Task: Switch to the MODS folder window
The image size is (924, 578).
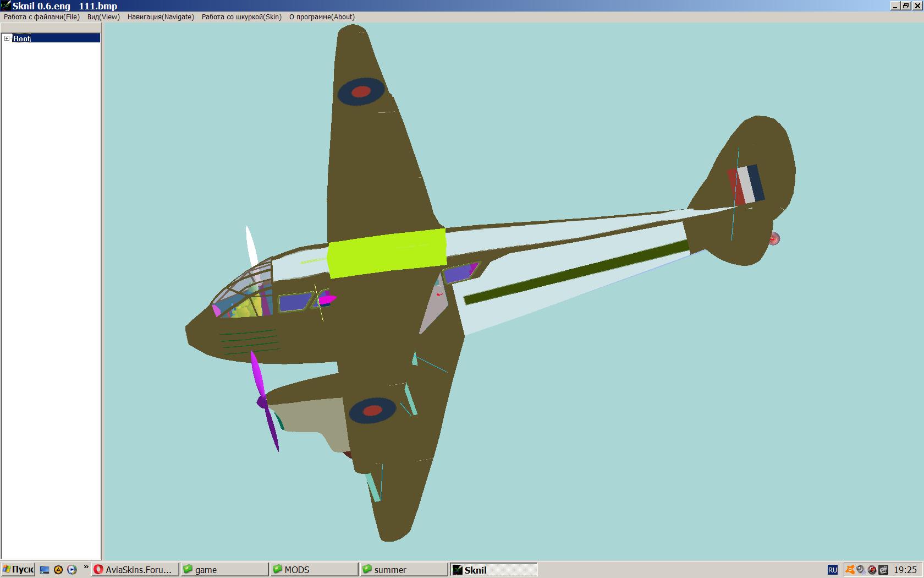Action: [x=313, y=570]
